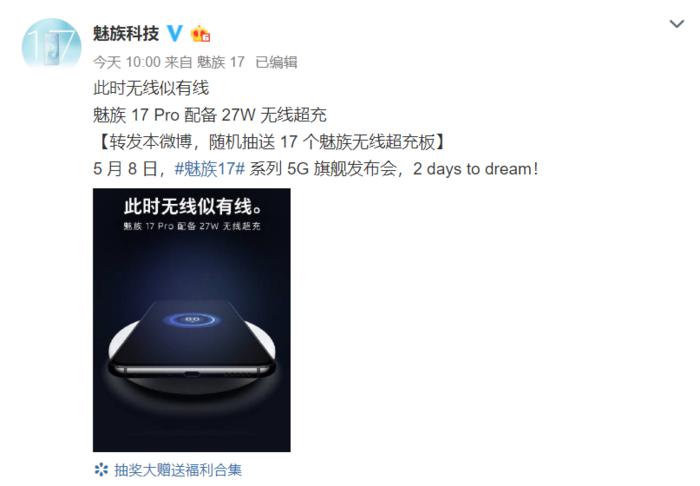Click the 2 days to dream! text
This screenshot has height=486, width=700.
coord(475,169)
